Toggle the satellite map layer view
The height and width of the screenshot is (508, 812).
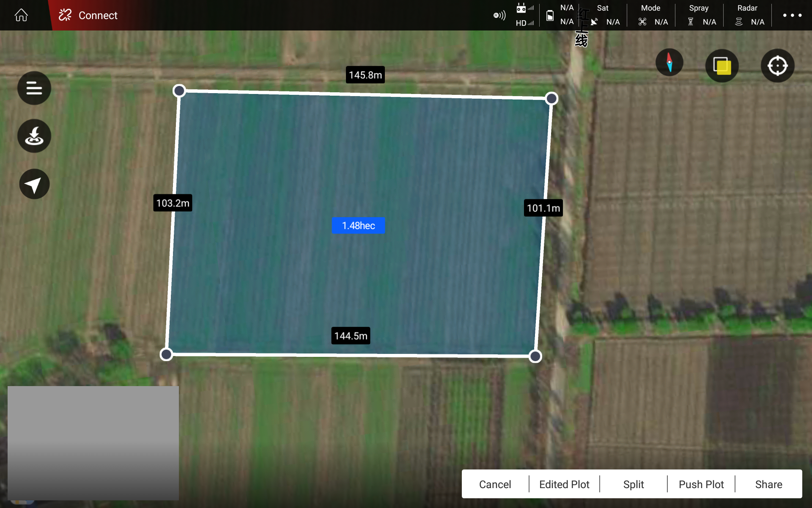722,66
